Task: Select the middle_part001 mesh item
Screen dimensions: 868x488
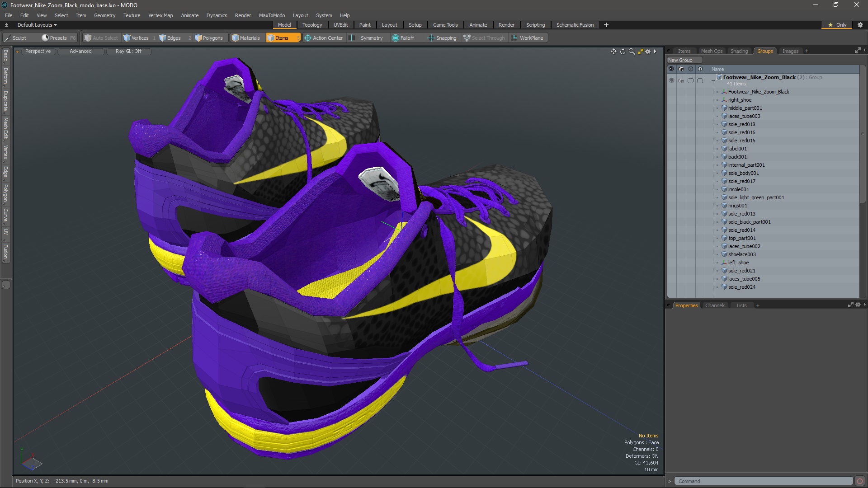Action: [x=745, y=108]
